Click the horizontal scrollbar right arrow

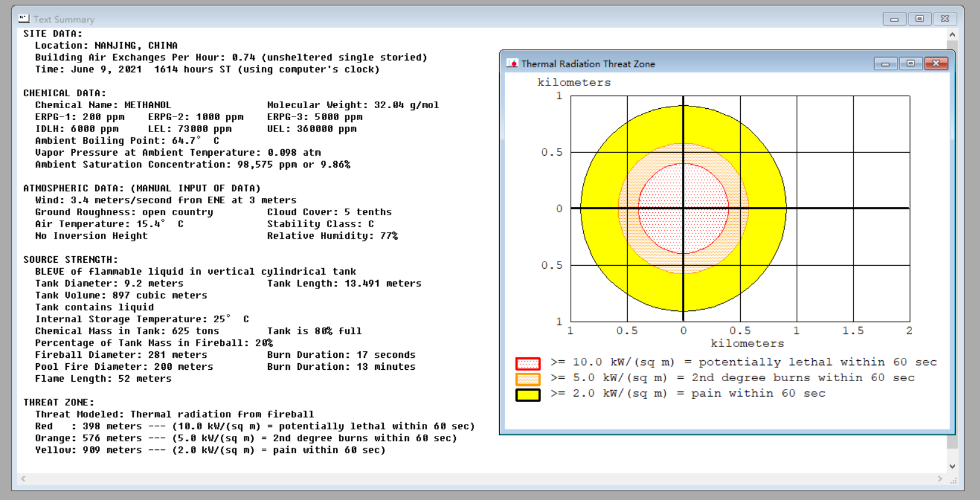coord(940,479)
